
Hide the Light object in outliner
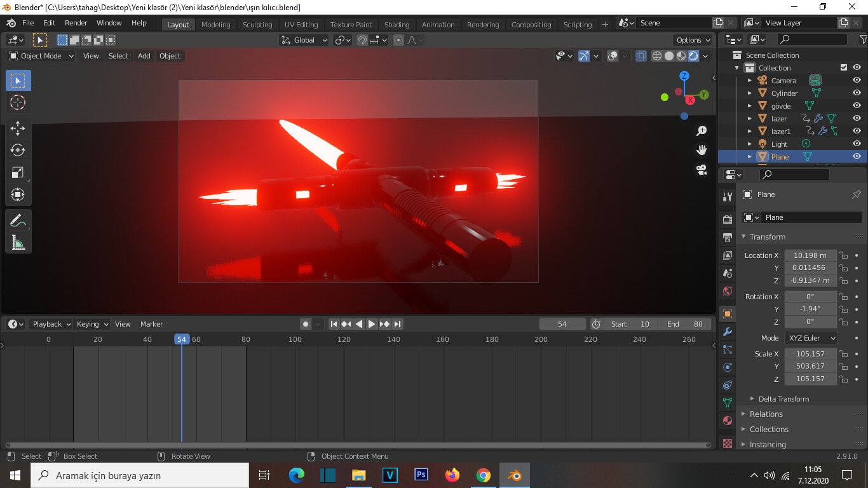pos(857,144)
